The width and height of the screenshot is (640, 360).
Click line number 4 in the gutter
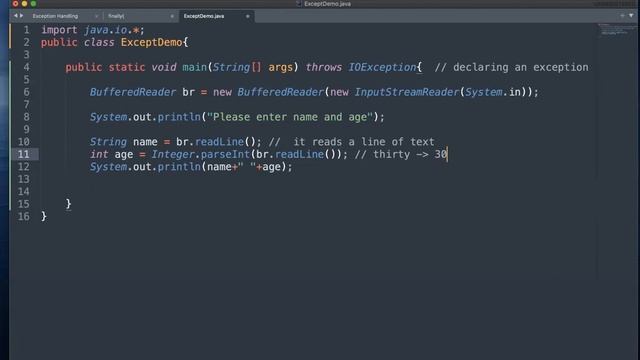click(27, 67)
